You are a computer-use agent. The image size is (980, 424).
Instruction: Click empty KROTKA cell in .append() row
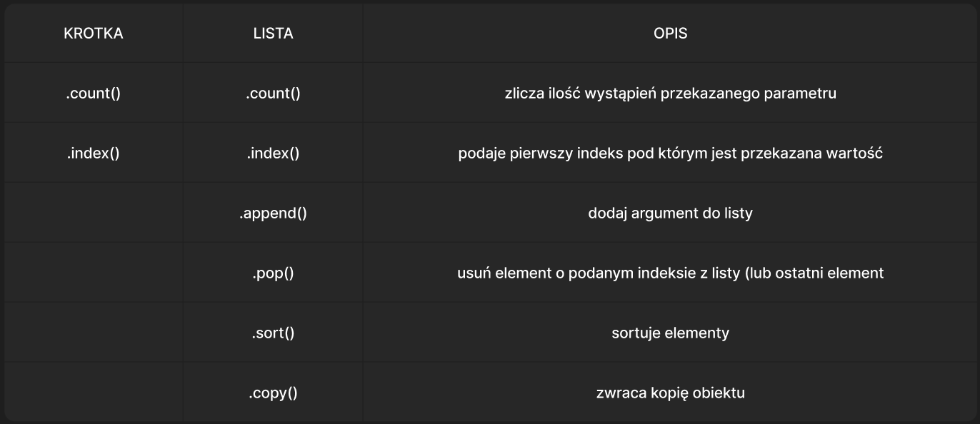pos(94,213)
